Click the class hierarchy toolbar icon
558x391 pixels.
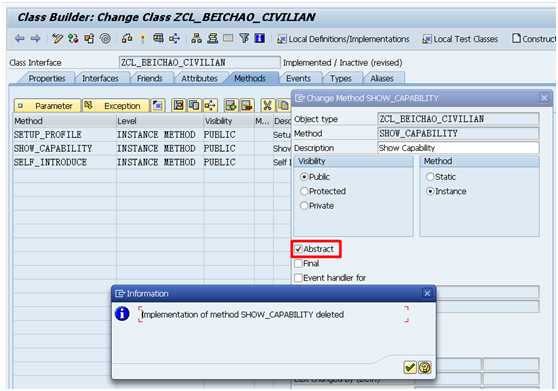click(196, 38)
